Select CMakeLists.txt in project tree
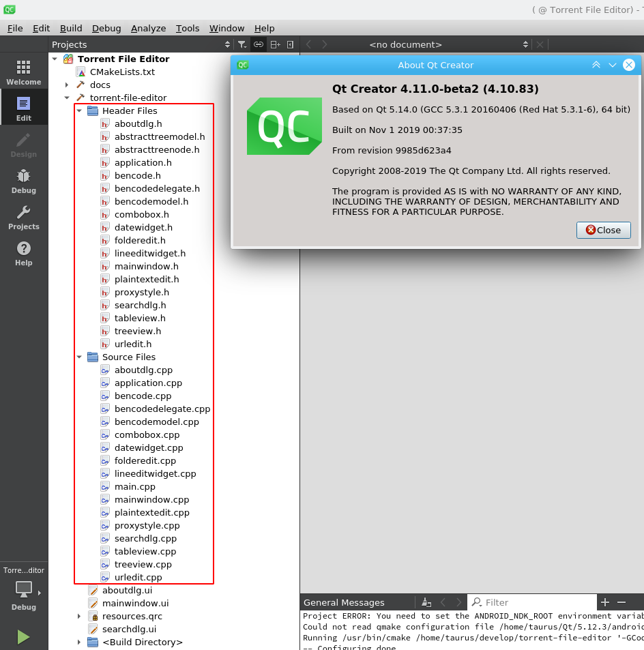 [x=122, y=72]
